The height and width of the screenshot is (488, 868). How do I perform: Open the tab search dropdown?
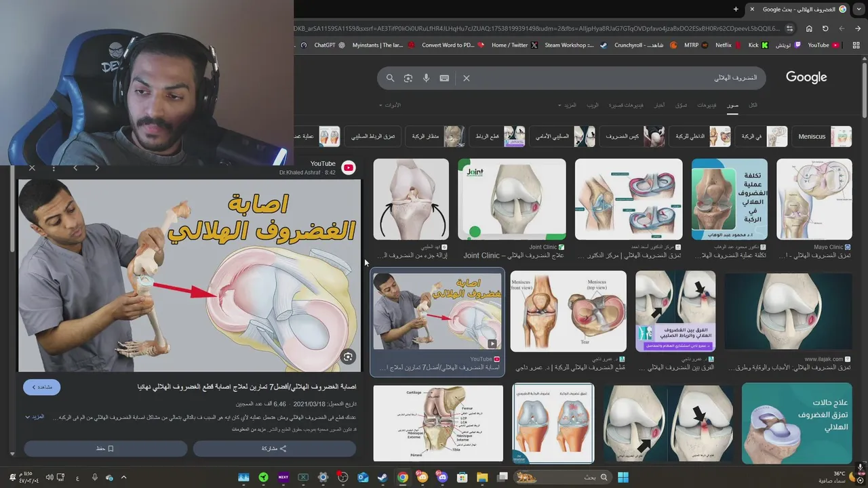[x=859, y=9]
